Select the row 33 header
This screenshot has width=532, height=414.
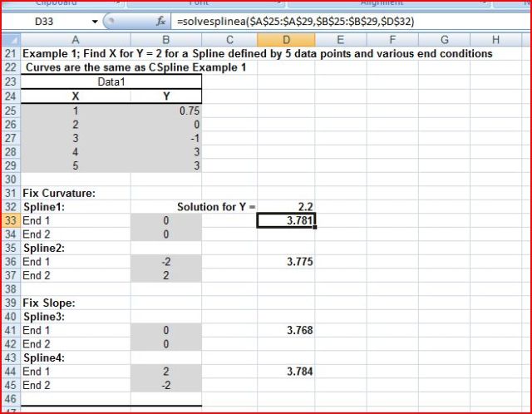coord(10,220)
